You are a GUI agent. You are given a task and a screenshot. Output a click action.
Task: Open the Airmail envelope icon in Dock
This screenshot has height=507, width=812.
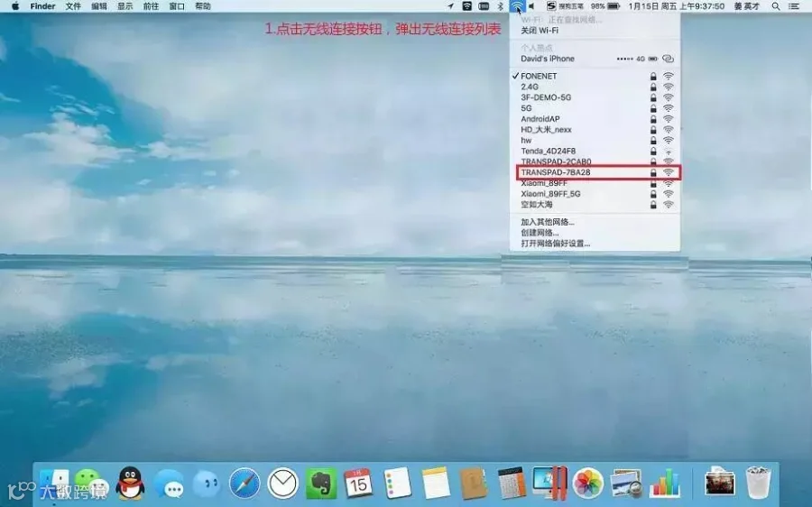point(282,484)
